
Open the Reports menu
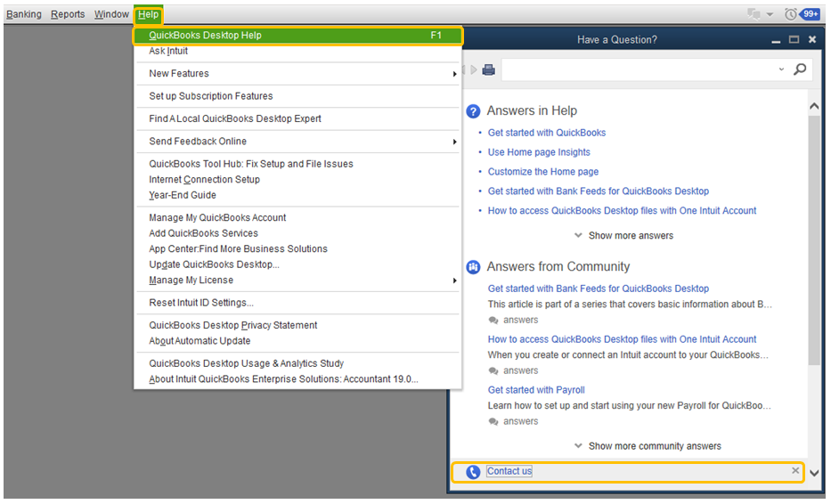(68, 14)
